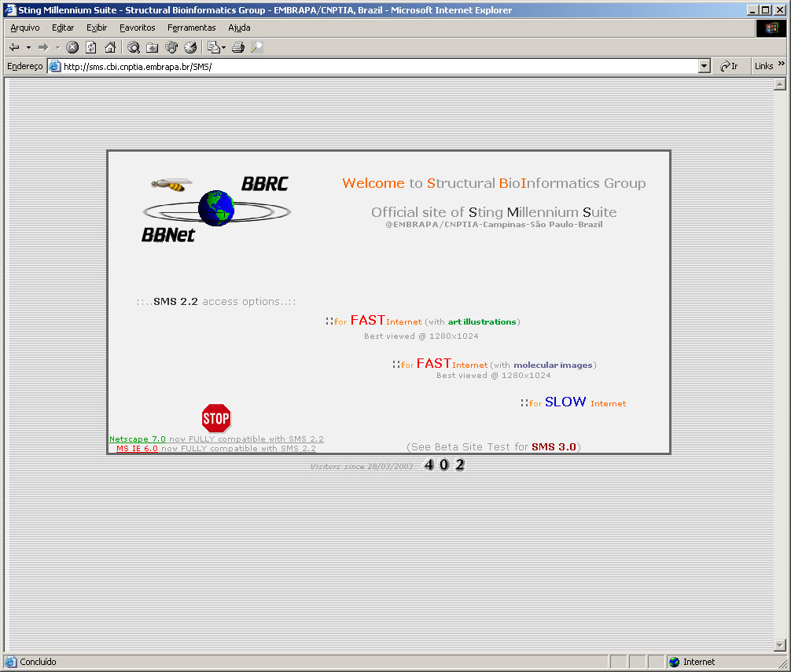
Task: Open the Ferramentas menu
Action: 191,28
